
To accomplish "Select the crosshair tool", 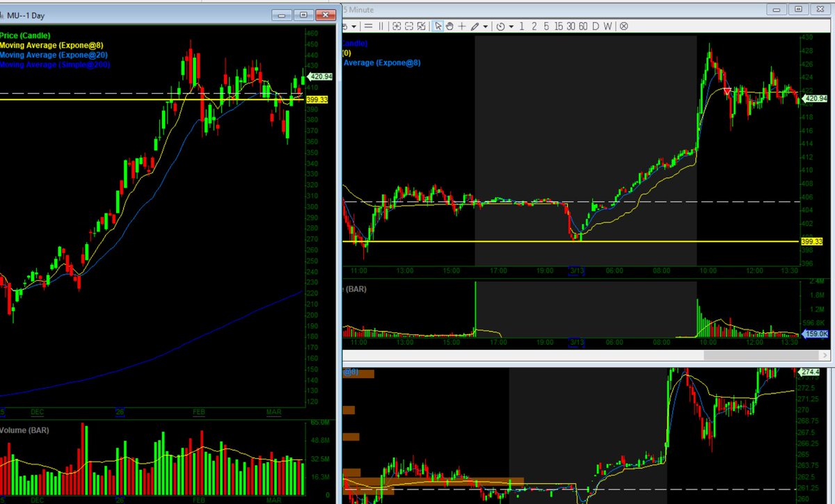I will (x=461, y=26).
